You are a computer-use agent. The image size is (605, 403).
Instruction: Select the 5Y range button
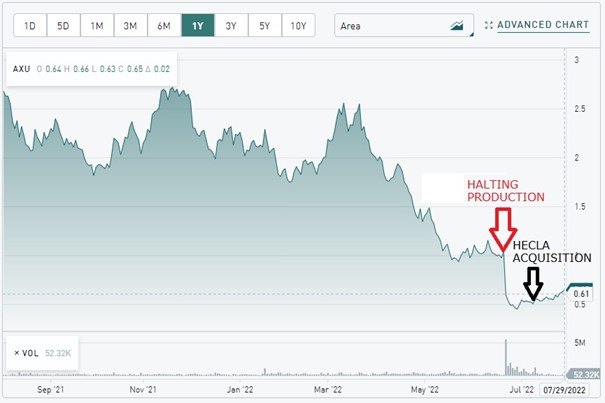pos(265,25)
